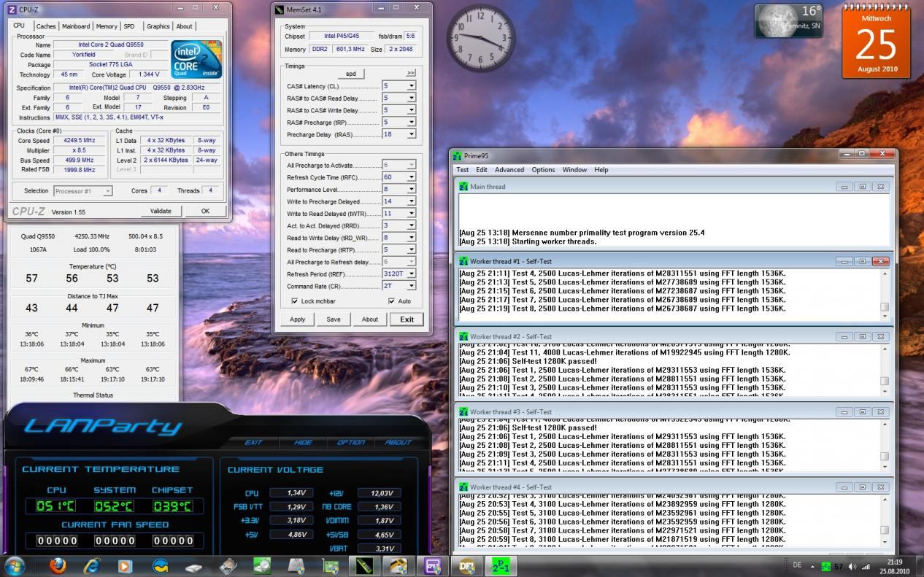Open the Refresh Period tREF dropdown
Image resolution: width=924 pixels, height=577 pixels.
coord(411,274)
